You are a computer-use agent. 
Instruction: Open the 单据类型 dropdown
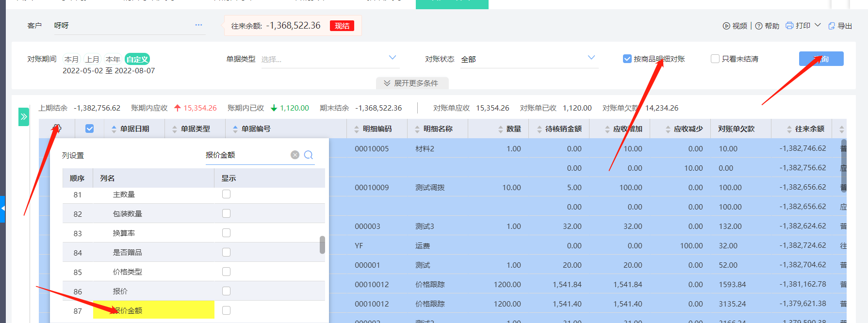tap(393, 58)
